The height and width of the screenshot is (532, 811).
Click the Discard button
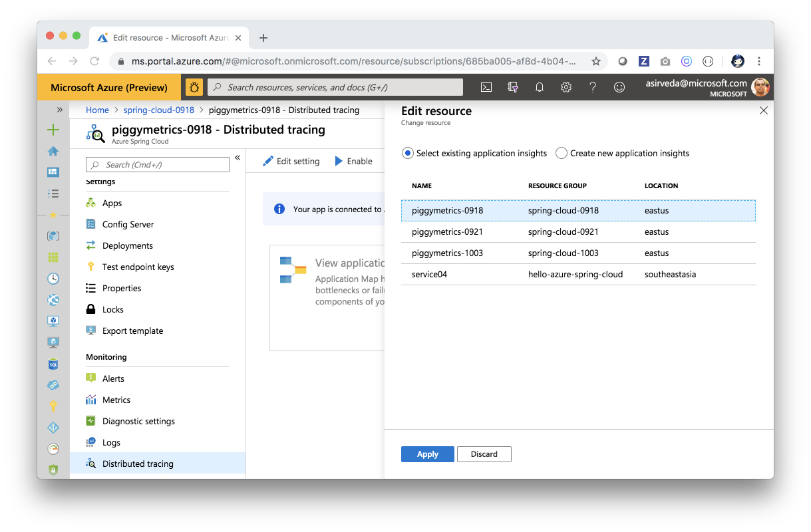tap(484, 454)
